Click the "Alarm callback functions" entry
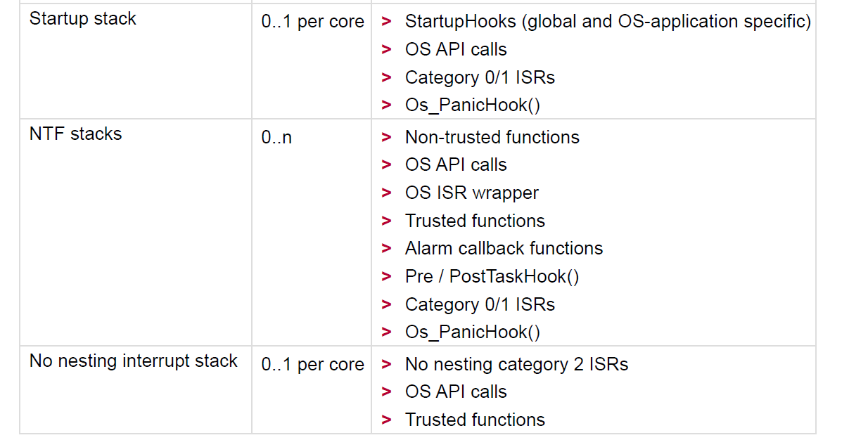 pos(504,249)
